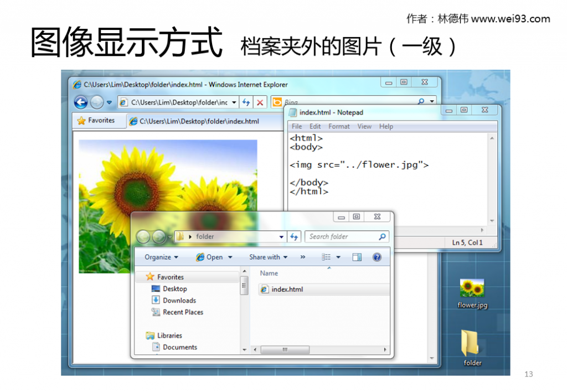Viewport: 567px width, 392px height.
Task: Toggle the preview pane icon in Explorer
Action: click(357, 257)
